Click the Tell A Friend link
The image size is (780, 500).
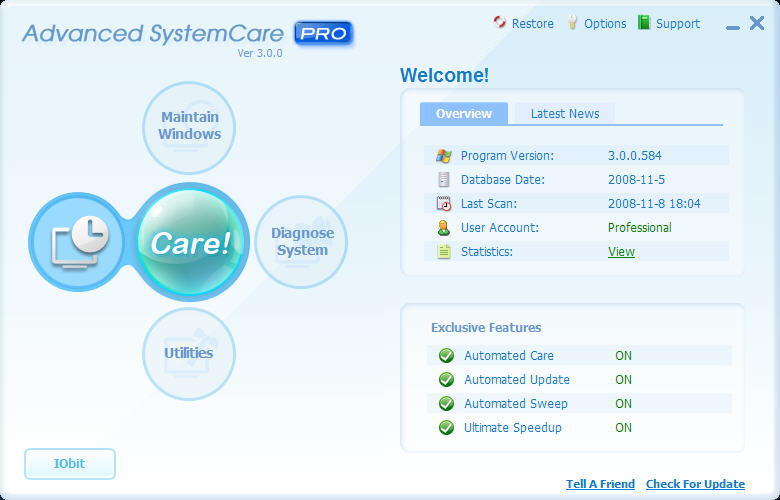click(600, 484)
